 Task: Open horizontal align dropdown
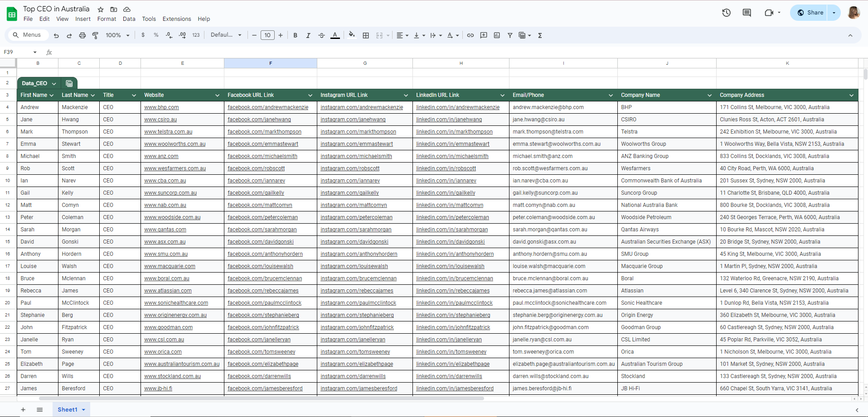pos(402,35)
